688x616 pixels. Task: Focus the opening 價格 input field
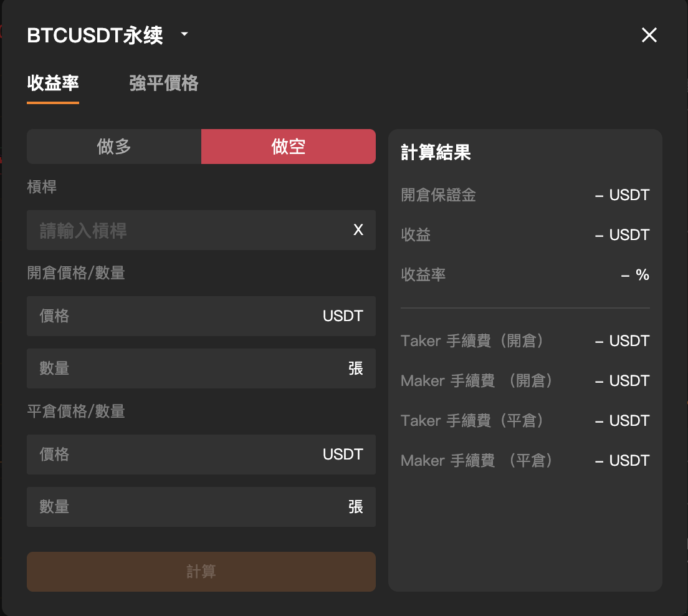pyautogui.click(x=201, y=316)
